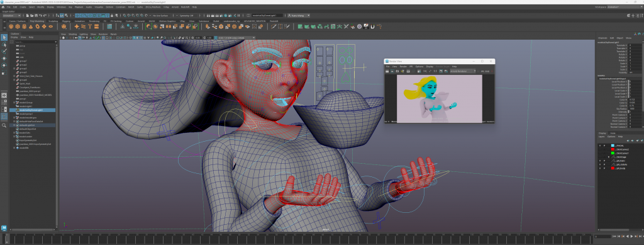Activate the Paint Selection brush tool
This screenshot has height=245, width=644.
[4, 52]
